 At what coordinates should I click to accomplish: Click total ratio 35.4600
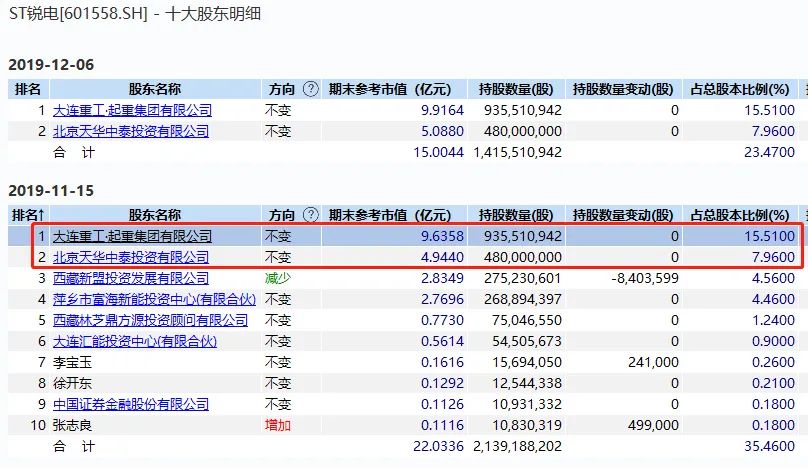tap(769, 446)
